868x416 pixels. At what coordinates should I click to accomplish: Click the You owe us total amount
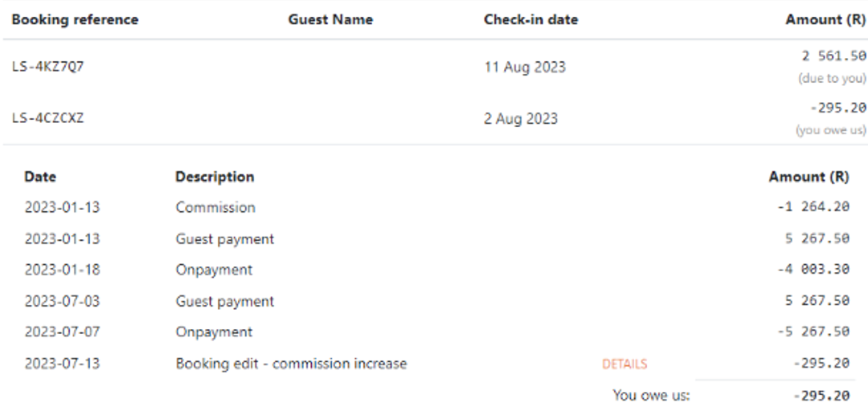821,396
